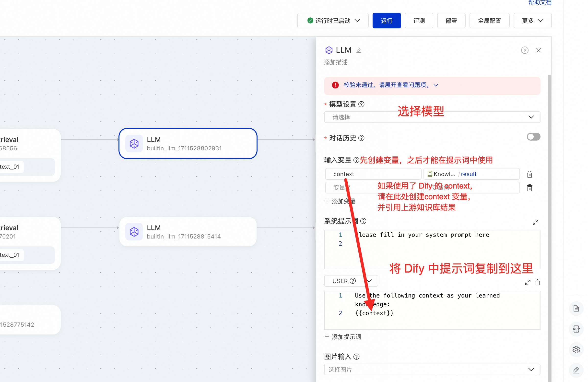Expand the 校验未通过 validation error message
The image size is (588, 382).
[391, 85]
